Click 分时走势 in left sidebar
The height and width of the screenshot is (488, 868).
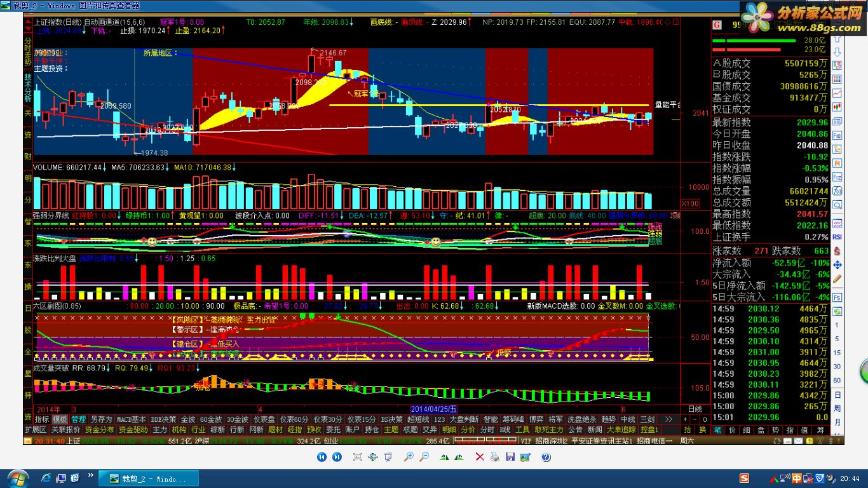tap(27, 53)
